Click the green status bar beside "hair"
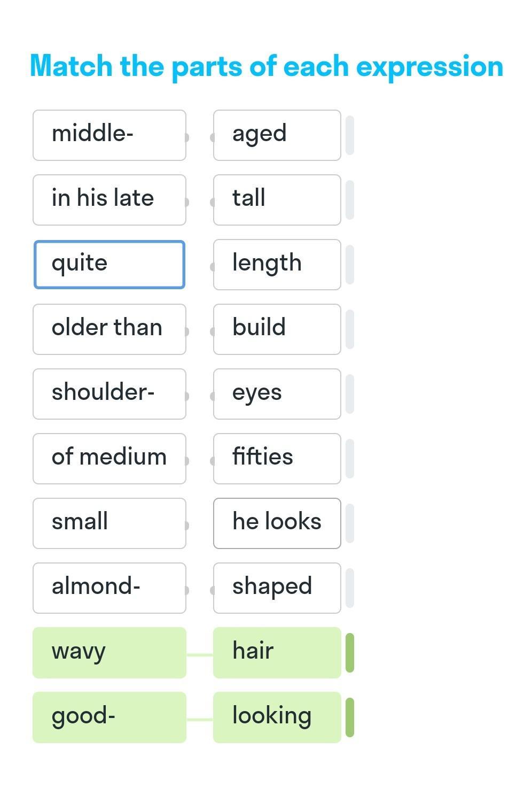532x803 pixels. (350, 653)
